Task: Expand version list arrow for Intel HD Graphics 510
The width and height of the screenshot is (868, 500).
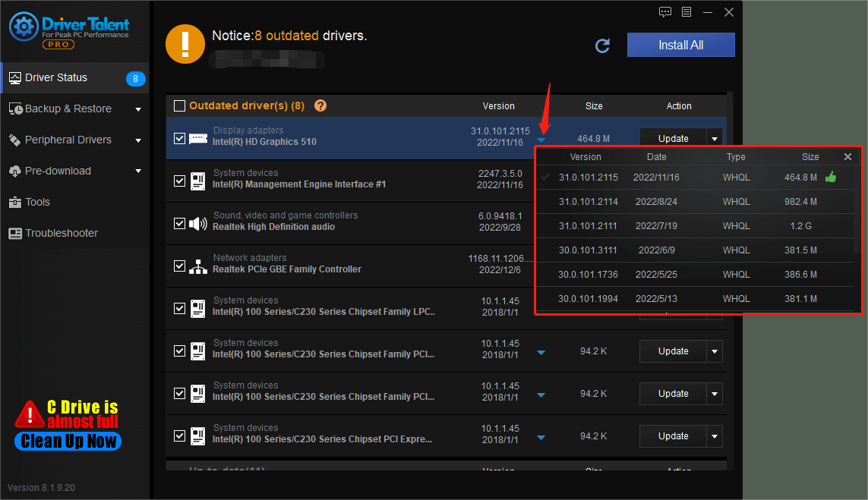Action: pos(541,140)
